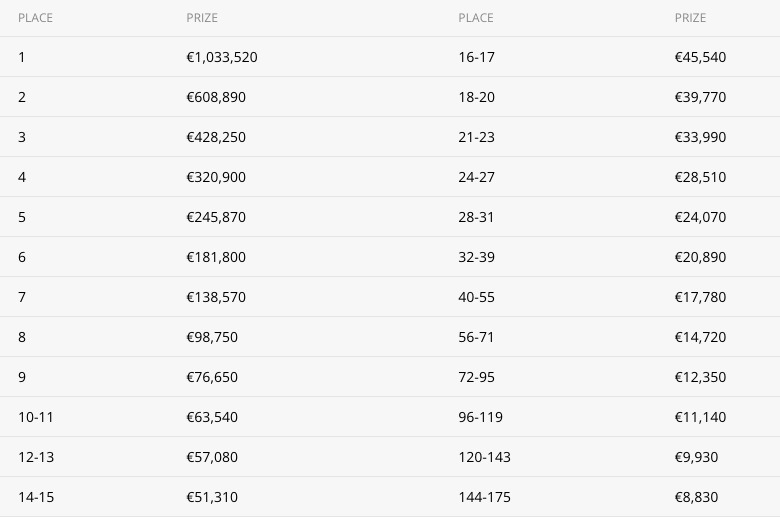Click the €8,830 prize amount
The width and height of the screenshot is (780, 518).
click(696, 497)
